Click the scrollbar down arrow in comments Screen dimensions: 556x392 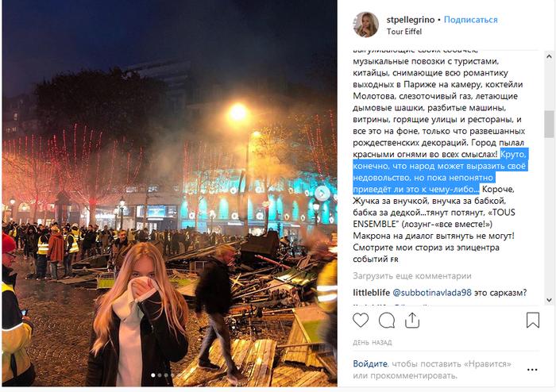pos(549,300)
